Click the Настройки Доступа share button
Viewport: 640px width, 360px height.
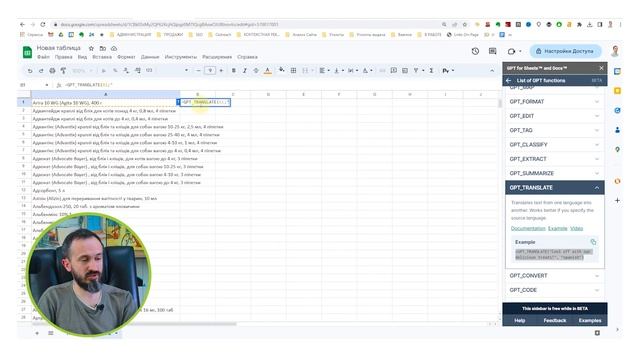pyautogui.click(x=565, y=51)
